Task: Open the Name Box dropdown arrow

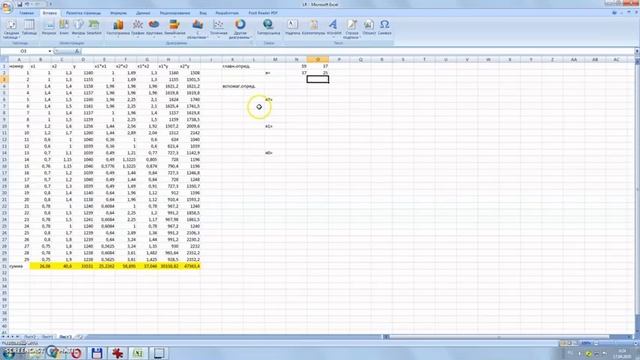Action: coord(50,51)
